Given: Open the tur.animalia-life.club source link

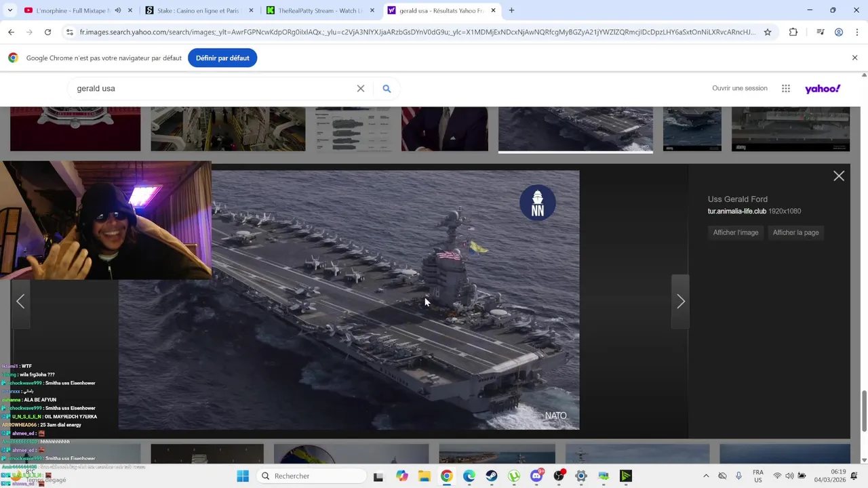Looking at the screenshot, I should pos(737,211).
